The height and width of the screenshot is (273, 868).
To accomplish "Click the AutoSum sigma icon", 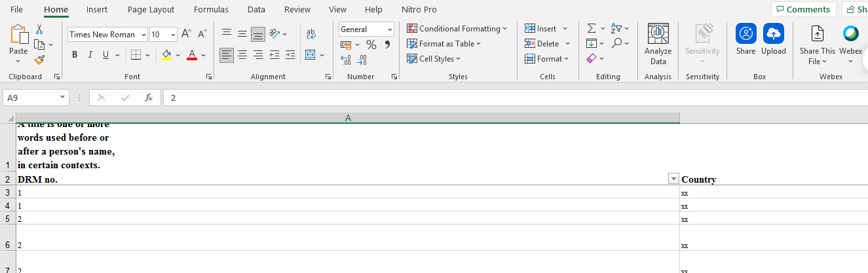I will 592,29.
